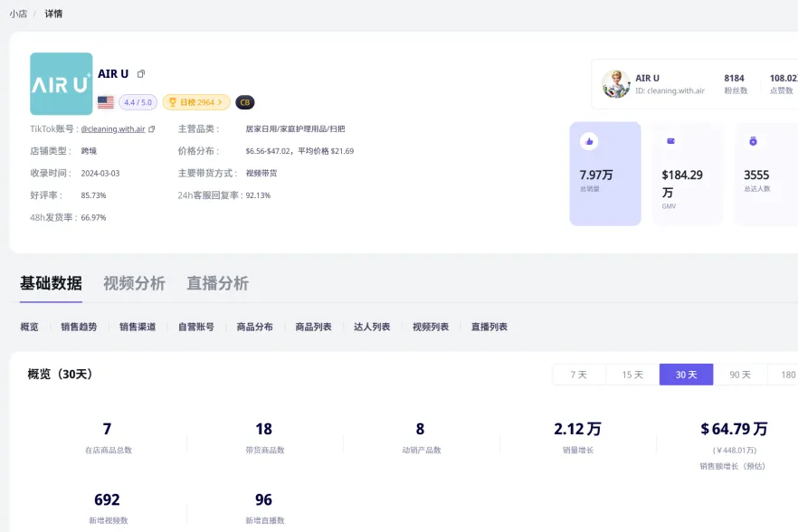
Task: Select the 15 天 time range
Action: (x=632, y=375)
